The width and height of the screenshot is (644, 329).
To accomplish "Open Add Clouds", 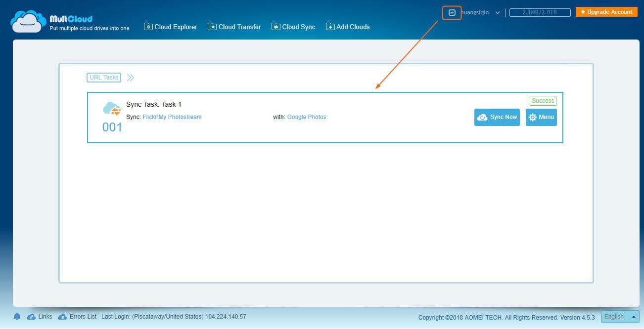I will coord(348,27).
